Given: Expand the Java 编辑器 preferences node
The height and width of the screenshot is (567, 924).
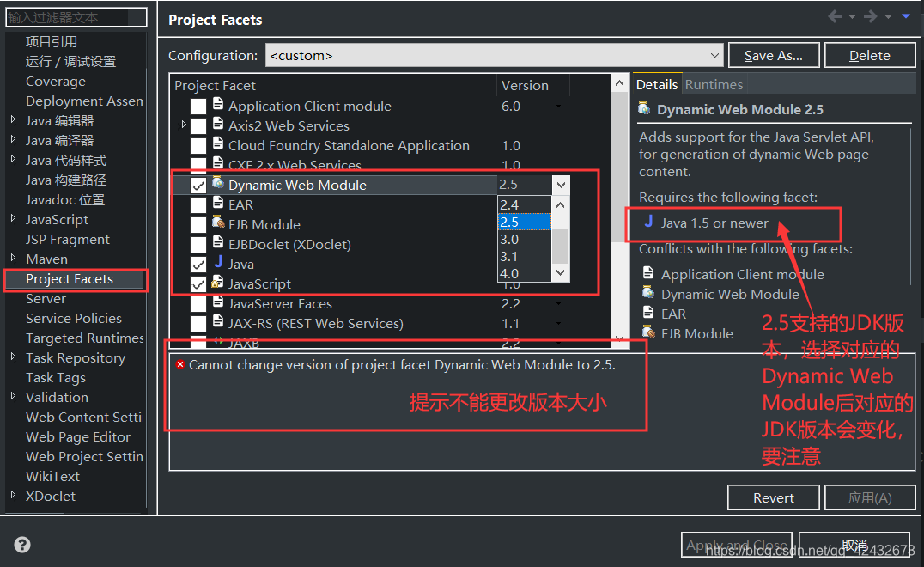Looking at the screenshot, I should pos(14,119).
